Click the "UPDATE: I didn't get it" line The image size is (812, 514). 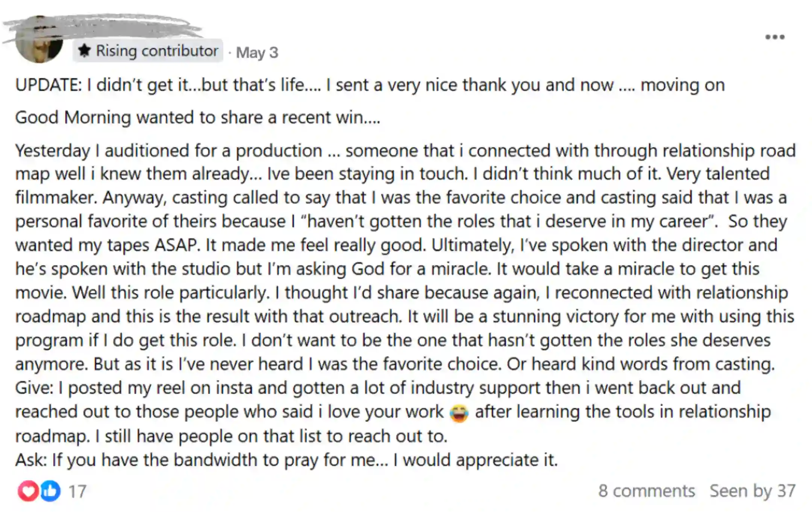(370, 85)
